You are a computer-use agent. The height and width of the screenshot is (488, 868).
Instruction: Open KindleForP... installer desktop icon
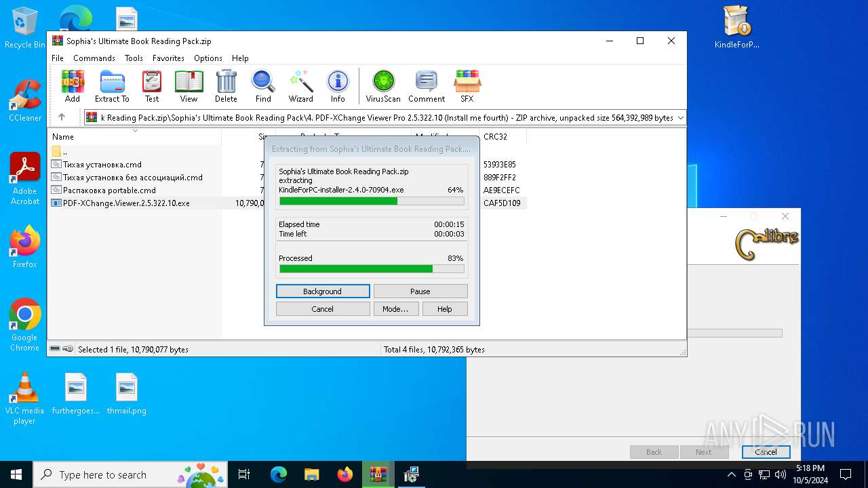pos(737,28)
